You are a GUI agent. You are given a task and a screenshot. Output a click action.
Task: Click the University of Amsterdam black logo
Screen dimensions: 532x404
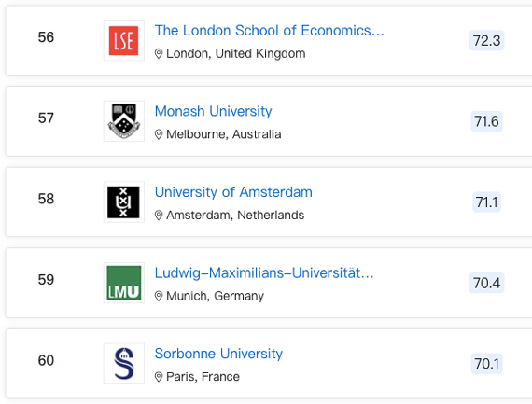click(124, 202)
